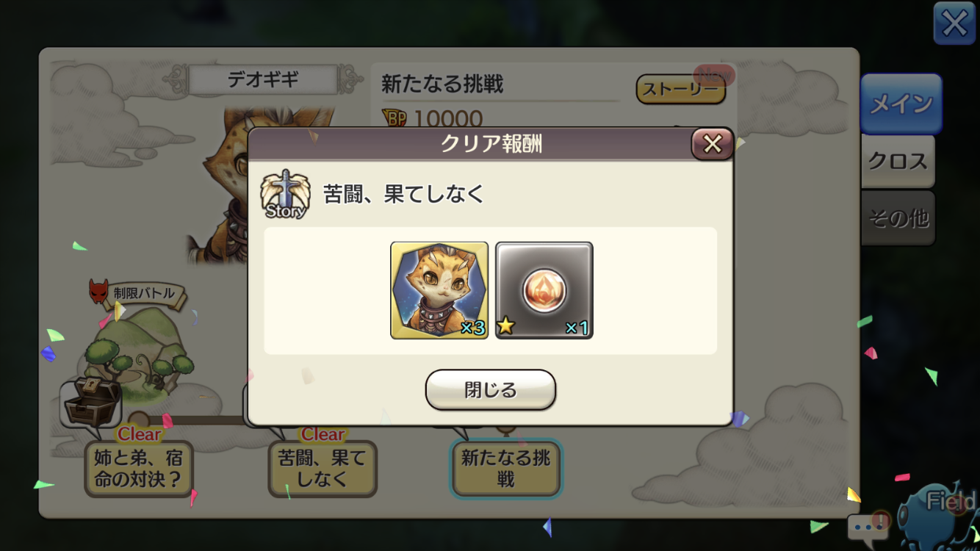Click the Story sword emblem icon
Image resolution: width=980 pixels, height=551 pixels.
(285, 193)
